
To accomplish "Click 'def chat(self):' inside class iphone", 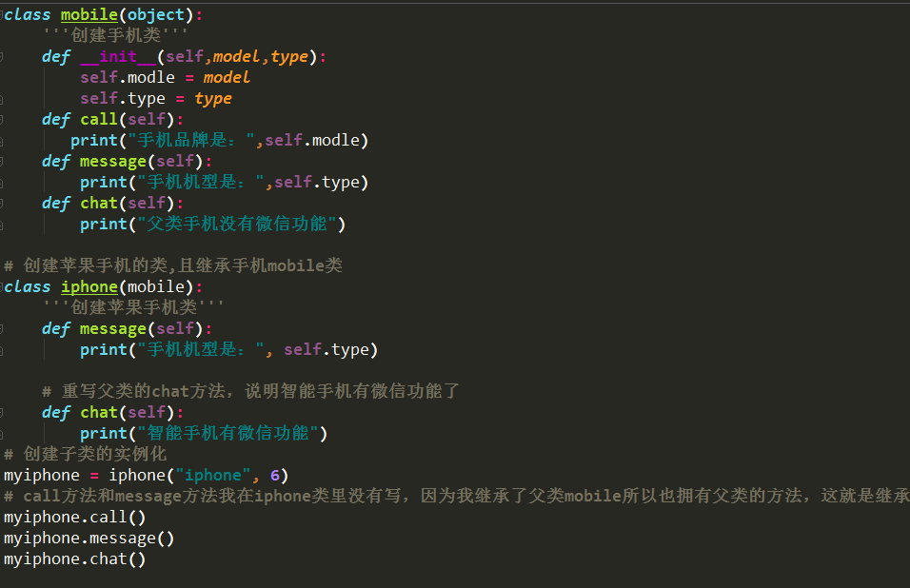I will (112, 412).
